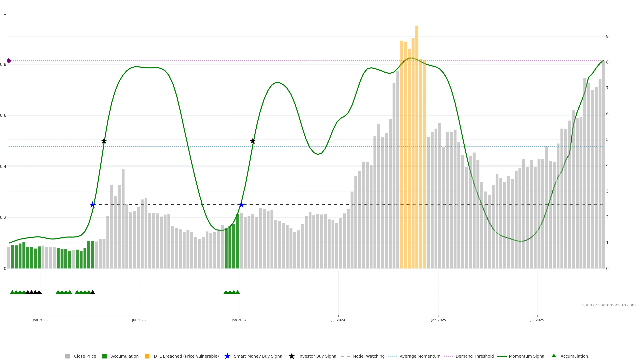This screenshot has width=644, height=362.
Task: Click the Jan 2025 x-axis label
Action: tap(438, 320)
